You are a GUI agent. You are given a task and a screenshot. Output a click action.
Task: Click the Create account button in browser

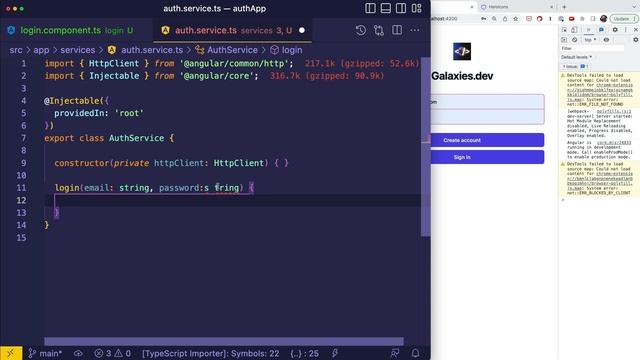click(x=487, y=140)
